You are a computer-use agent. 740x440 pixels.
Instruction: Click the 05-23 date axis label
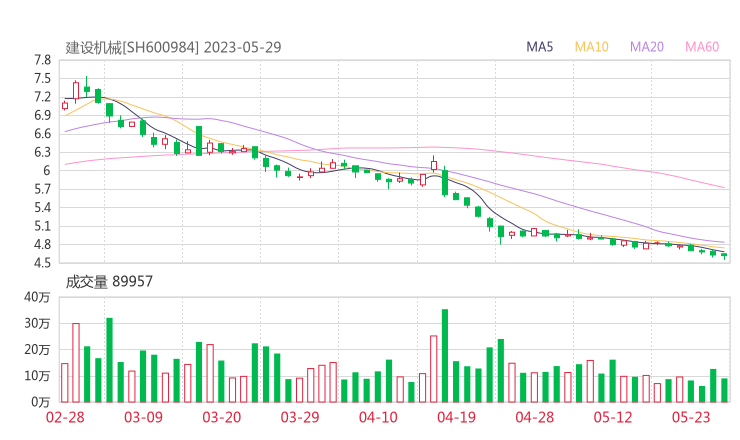(x=691, y=417)
